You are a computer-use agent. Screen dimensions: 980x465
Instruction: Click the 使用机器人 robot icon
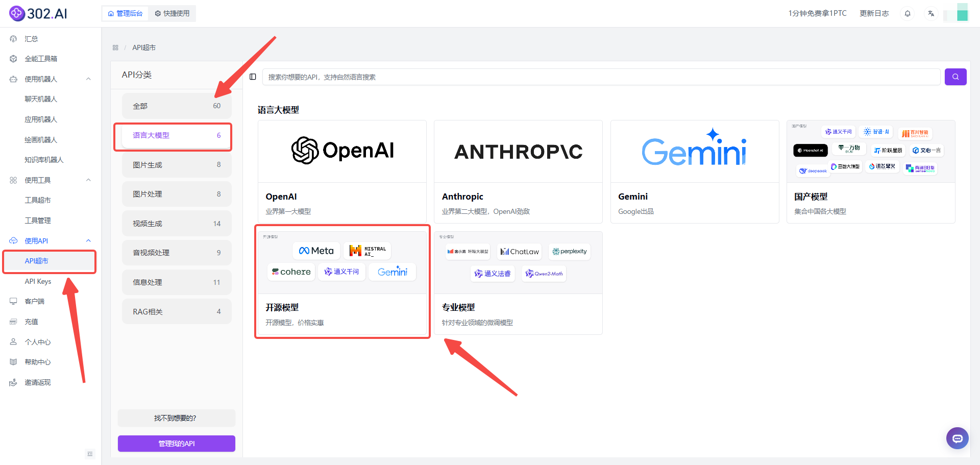click(x=13, y=79)
